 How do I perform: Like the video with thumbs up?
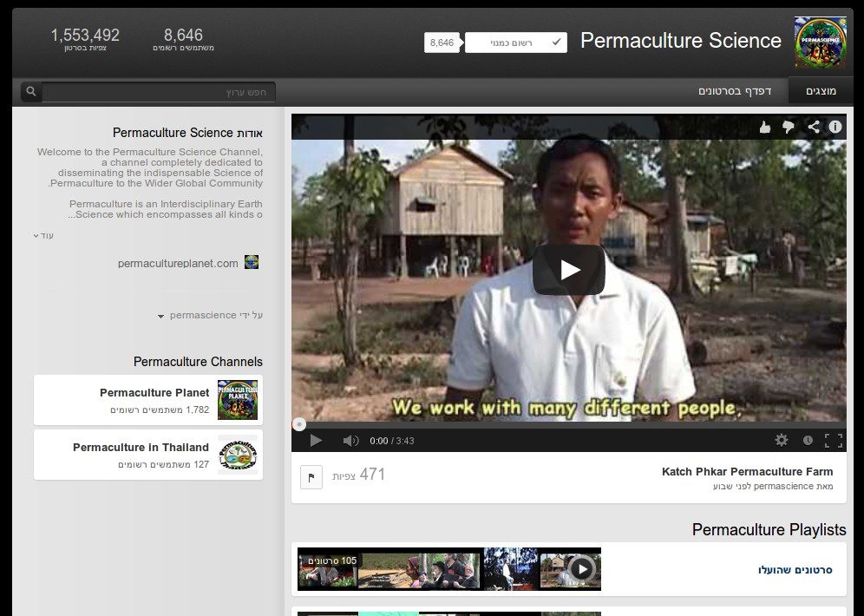click(x=765, y=128)
